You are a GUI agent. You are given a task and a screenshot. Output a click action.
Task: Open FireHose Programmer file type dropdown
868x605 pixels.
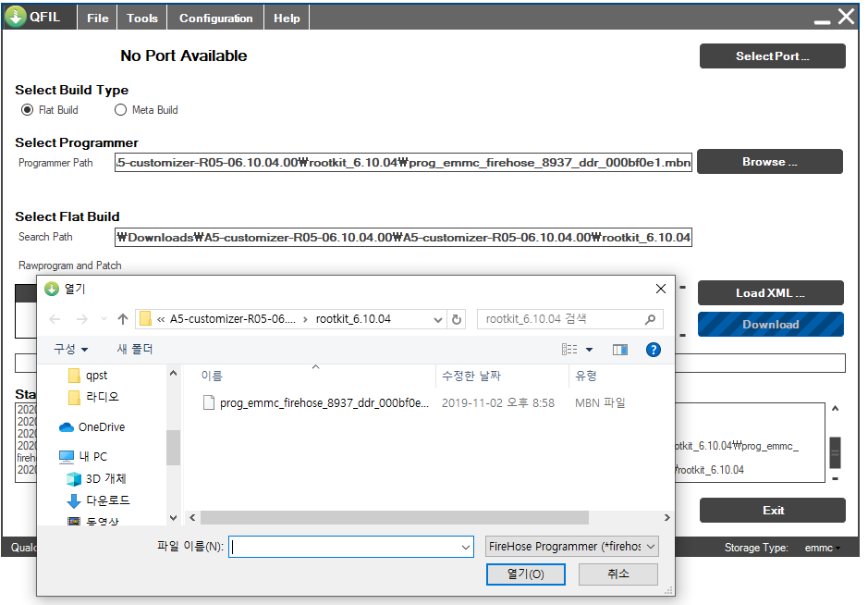click(x=572, y=547)
